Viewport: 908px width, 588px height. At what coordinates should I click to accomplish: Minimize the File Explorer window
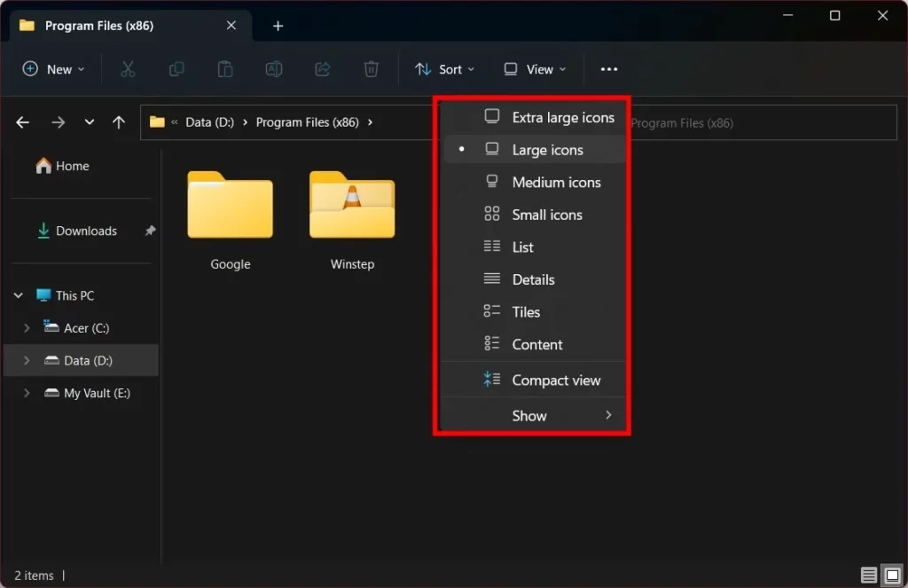pos(788,16)
